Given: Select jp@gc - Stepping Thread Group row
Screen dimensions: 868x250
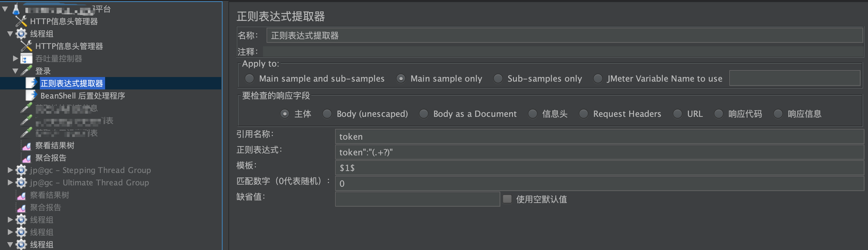Looking at the screenshot, I should (x=90, y=170).
